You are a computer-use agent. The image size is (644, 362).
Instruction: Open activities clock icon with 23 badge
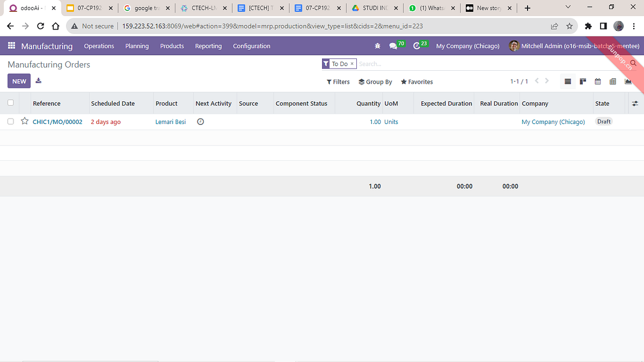tap(416, 46)
